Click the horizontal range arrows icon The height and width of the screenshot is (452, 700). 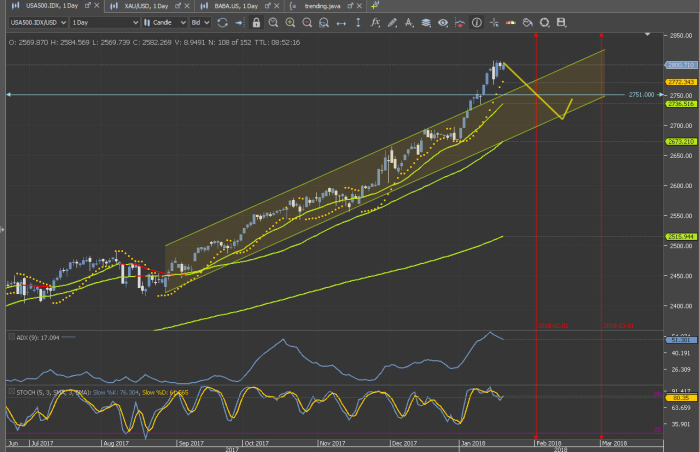pyautogui.click(x=341, y=23)
